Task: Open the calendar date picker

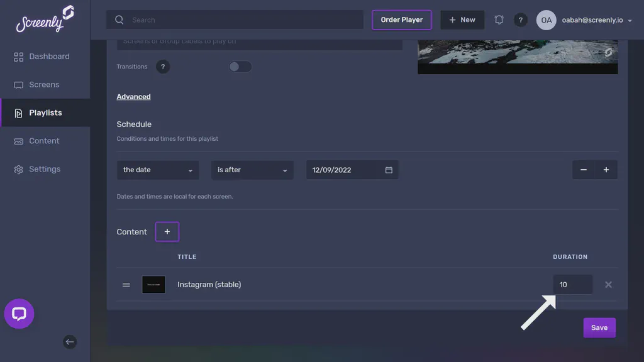Action: pyautogui.click(x=389, y=169)
